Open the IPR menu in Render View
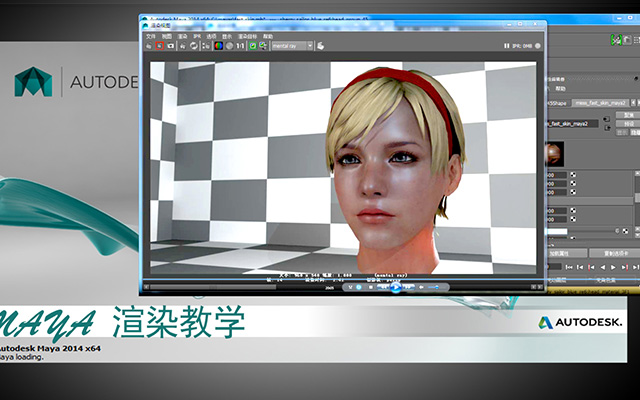 click(197, 37)
